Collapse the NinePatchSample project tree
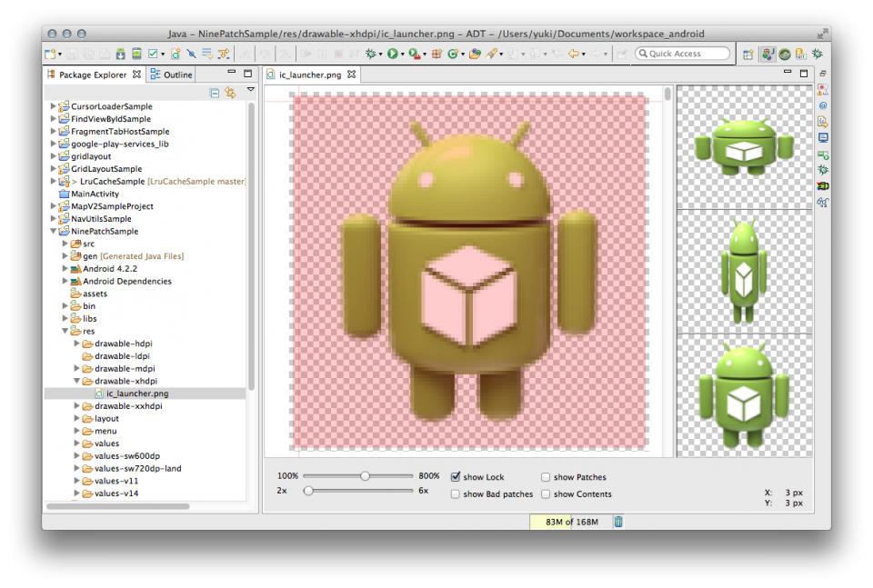 (x=55, y=231)
